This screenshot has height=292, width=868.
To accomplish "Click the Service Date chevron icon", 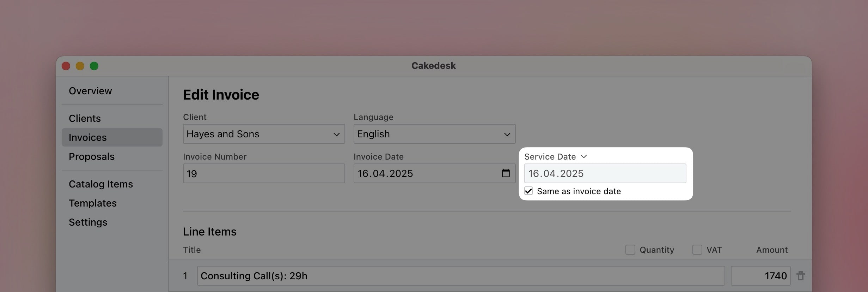I will pos(583,156).
